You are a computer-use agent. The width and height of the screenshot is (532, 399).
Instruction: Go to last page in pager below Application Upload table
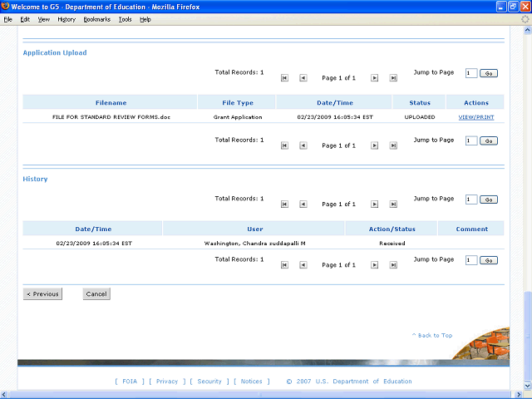click(393, 145)
